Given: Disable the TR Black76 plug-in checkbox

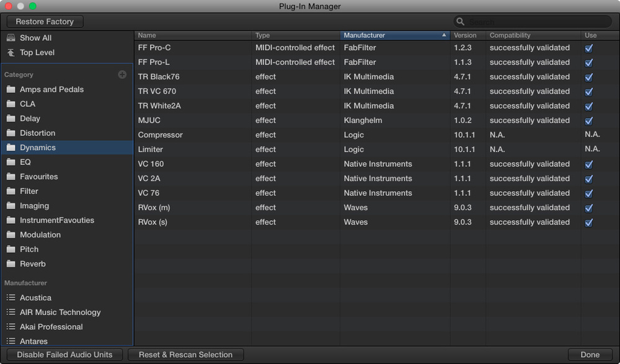Looking at the screenshot, I should (589, 77).
